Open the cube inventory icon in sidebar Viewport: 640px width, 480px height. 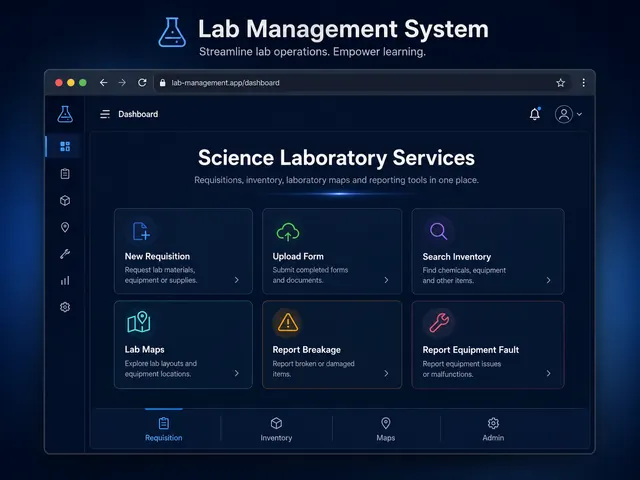65,200
